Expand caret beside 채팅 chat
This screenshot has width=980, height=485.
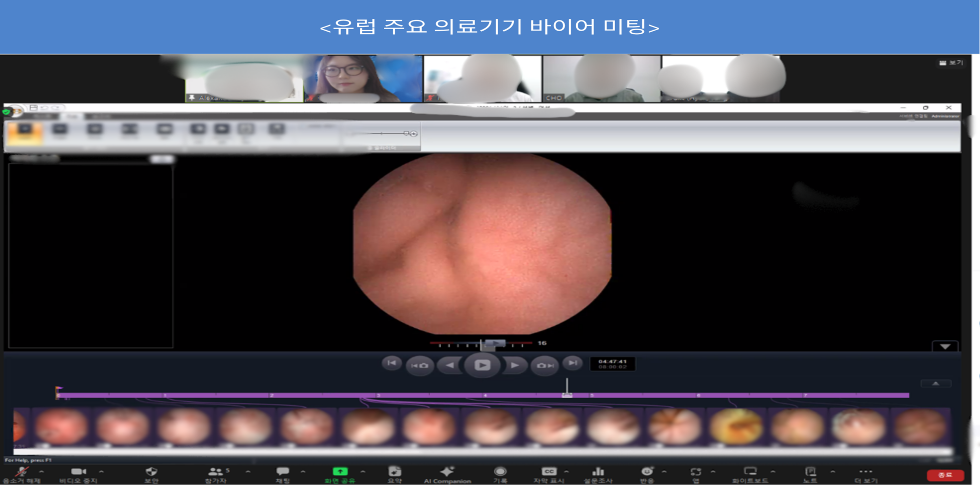pyautogui.click(x=303, y=472)
